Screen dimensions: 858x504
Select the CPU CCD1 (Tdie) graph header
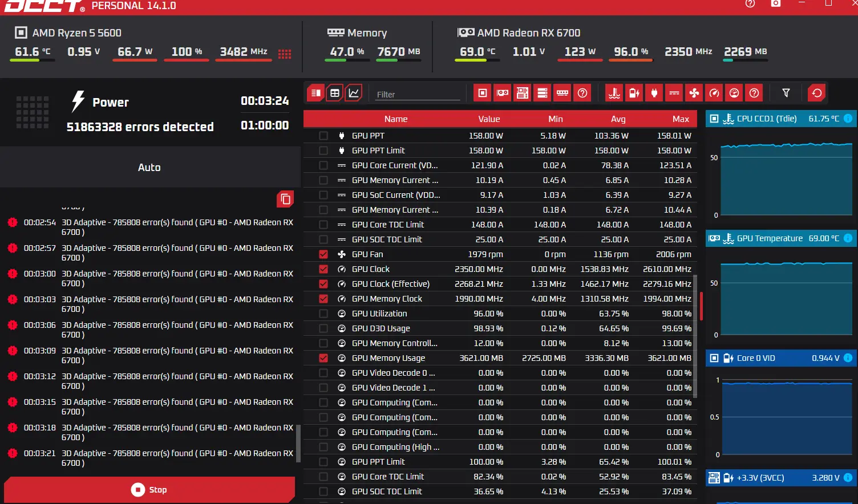(780, 119)
